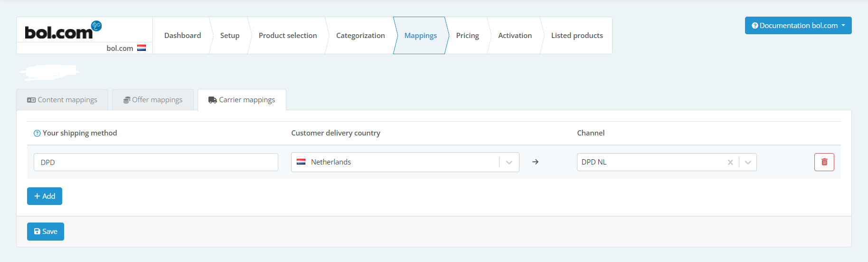Open the Setup step
This screenshot has height=262, width=868.
tap(229, 36)
